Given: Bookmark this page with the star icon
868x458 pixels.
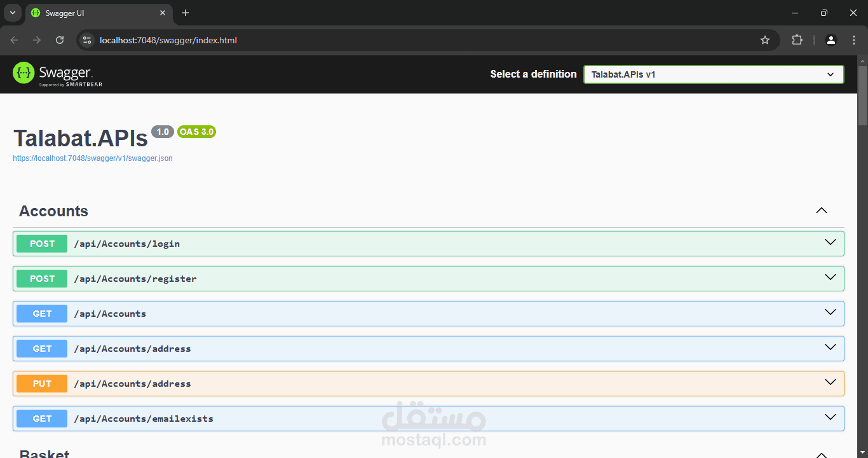Looking at the screenshot, I should click(x=765, y=40).
